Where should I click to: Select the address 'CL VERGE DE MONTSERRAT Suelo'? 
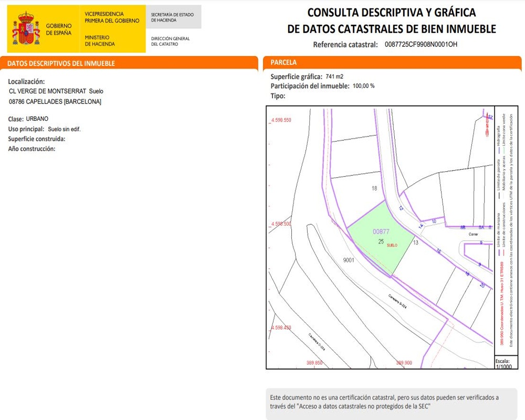pos(56,91)
